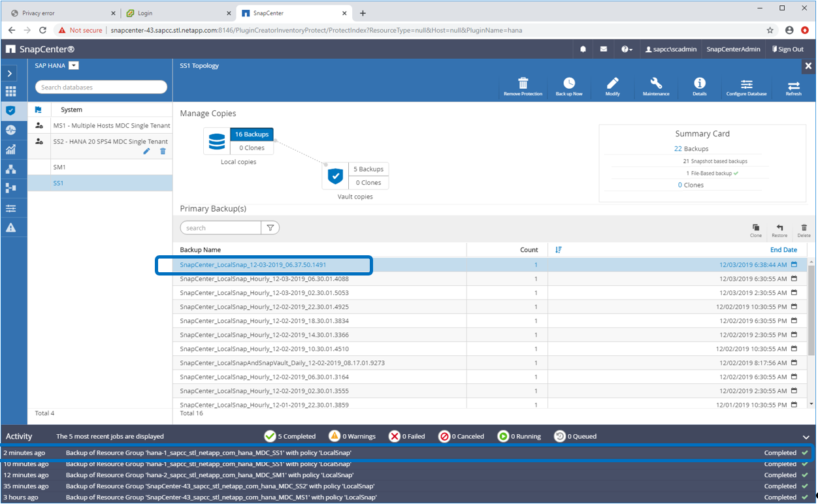Screen dimensions: 818x504
Task: Select the 5 Backups vault copies link
Action: (x=368, y=169)
